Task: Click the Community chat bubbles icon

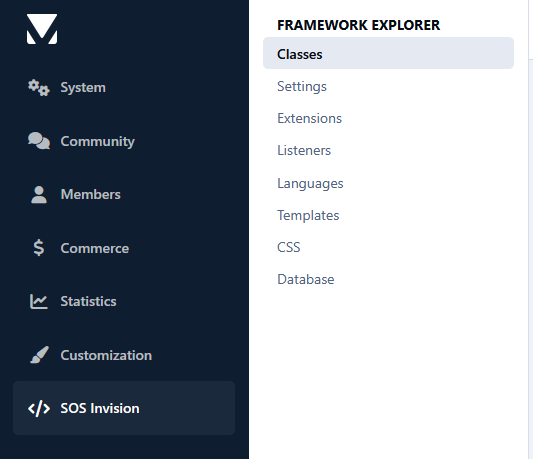Action: [39, 141]
